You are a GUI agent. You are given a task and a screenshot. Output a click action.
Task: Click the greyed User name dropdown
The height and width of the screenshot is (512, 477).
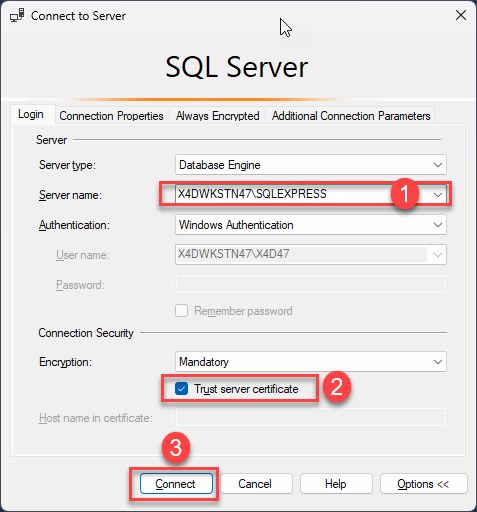point(311,254)
